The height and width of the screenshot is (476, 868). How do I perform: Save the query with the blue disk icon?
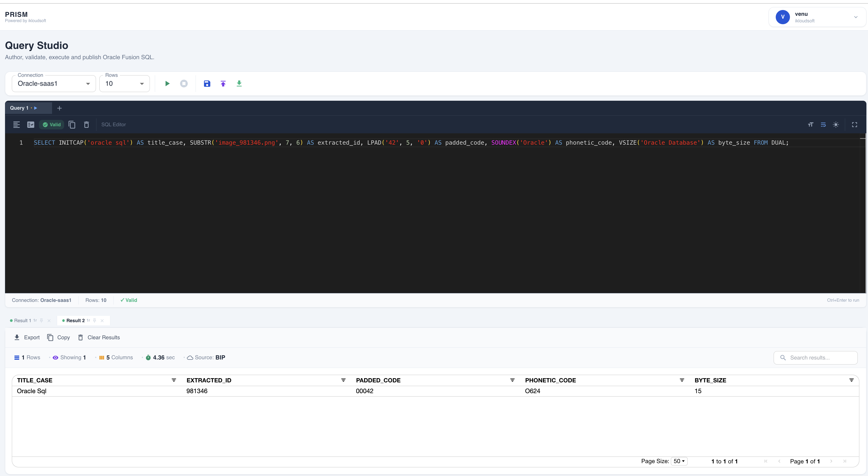pyautogui.click(x=207, y=84)
